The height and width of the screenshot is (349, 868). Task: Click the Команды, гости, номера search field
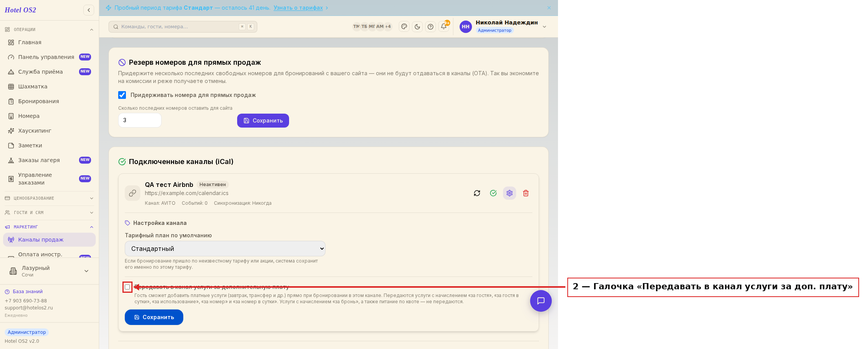[x=183, y=27]
